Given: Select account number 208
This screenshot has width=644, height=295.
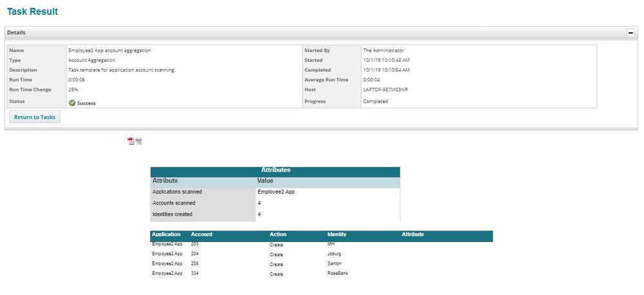Looking at the screenshot, I should (195, 264).
